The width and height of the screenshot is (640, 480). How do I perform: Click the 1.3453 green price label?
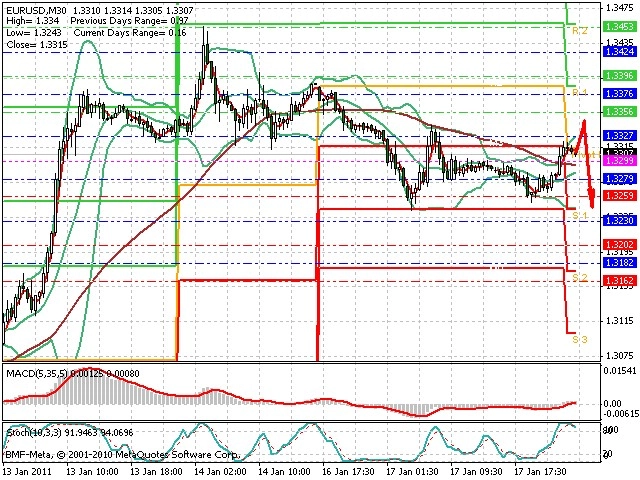click(620, 27)
